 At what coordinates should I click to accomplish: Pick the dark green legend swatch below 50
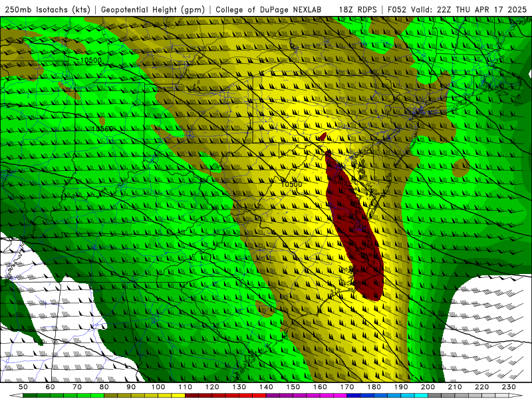[x=30, y=396]
